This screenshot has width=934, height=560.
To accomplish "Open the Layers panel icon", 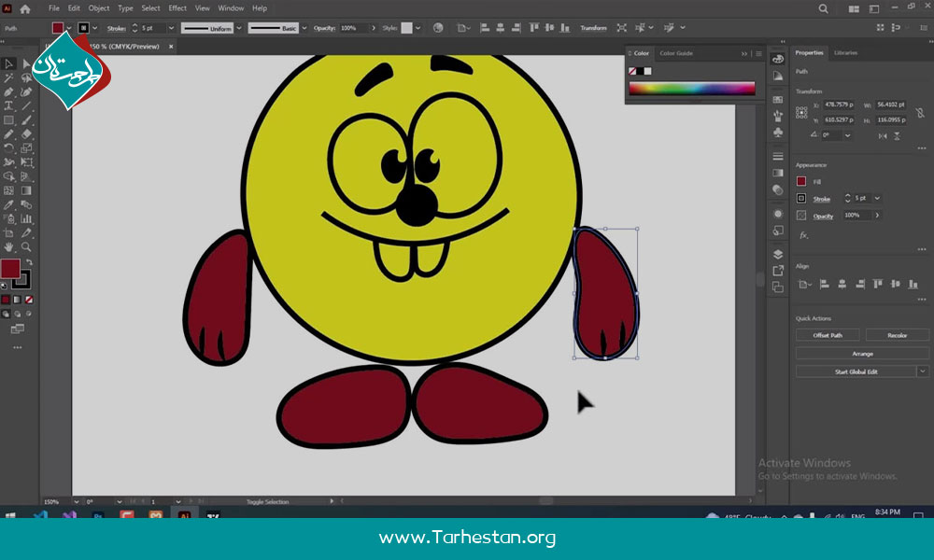I will [778, 254].
